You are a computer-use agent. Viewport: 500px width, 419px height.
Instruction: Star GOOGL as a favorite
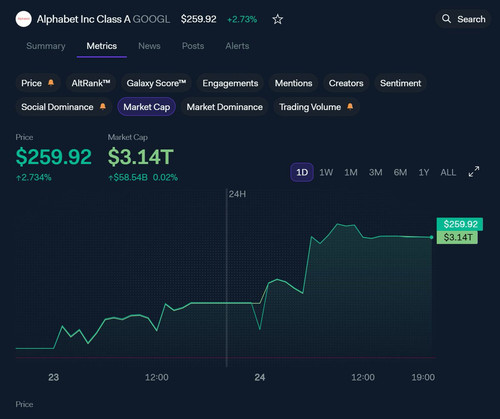click(277, 19)
